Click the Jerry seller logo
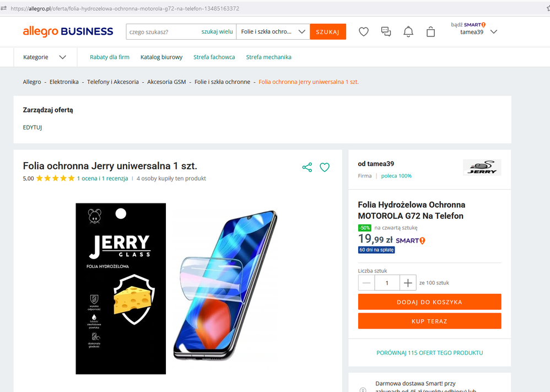Viewport: 550px width, 392px height. pos(482,168)
